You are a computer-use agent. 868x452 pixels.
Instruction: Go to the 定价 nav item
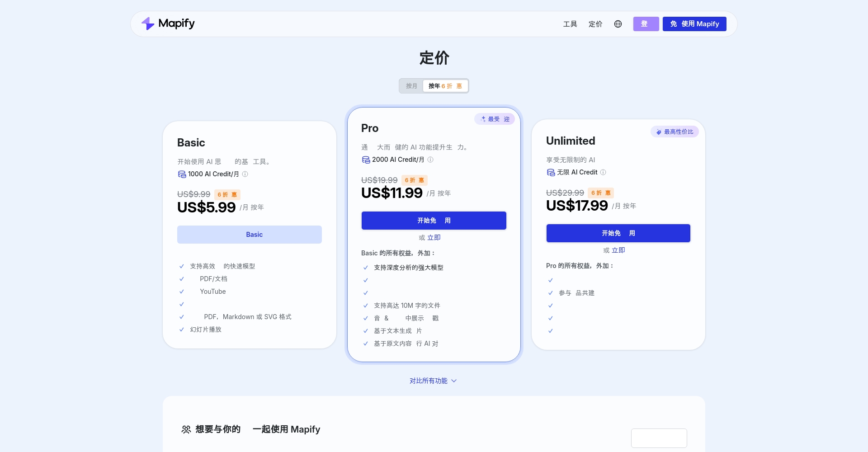pos(595,24)
